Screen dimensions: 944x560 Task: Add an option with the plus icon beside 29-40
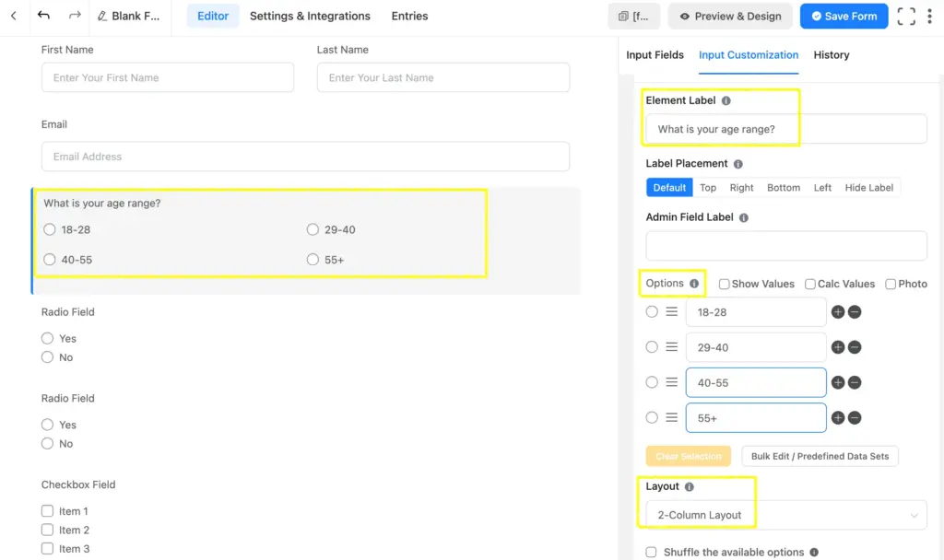[x=838, y=347]
